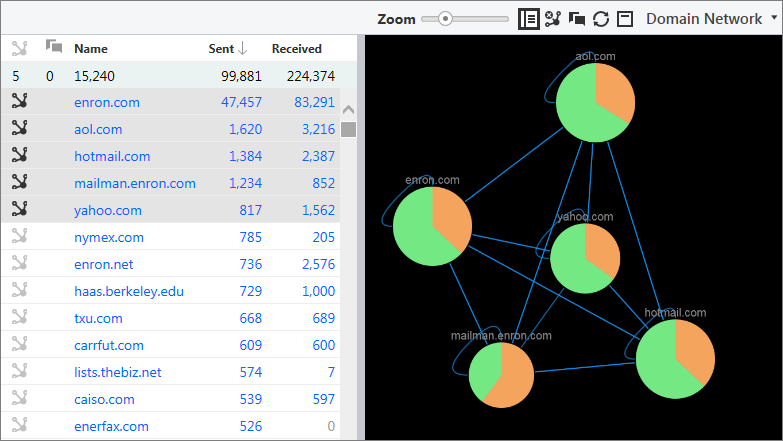Sort the table by Name column
Viewport: 783px width, 441px height.
tap(91, 48)
